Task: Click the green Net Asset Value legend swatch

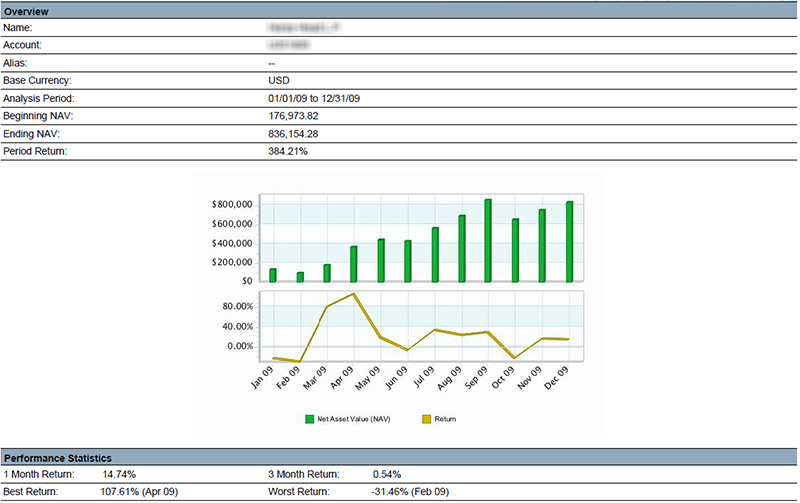Action: (x=309, y=419)
